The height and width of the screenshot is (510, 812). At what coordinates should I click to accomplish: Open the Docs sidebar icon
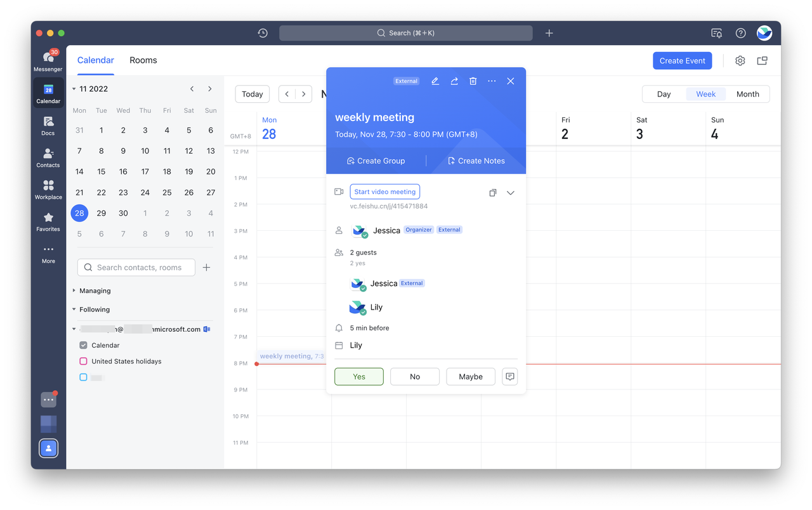pos(48,126)
